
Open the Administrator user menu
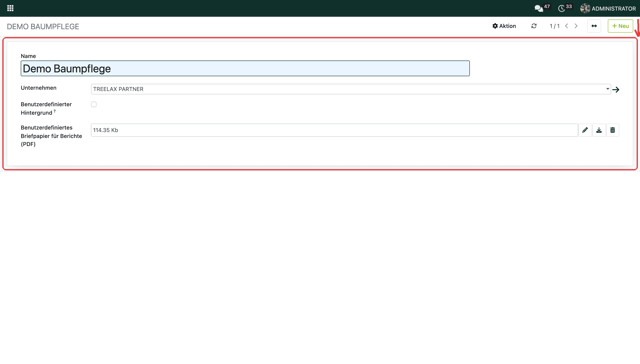[x=608, y=8]
